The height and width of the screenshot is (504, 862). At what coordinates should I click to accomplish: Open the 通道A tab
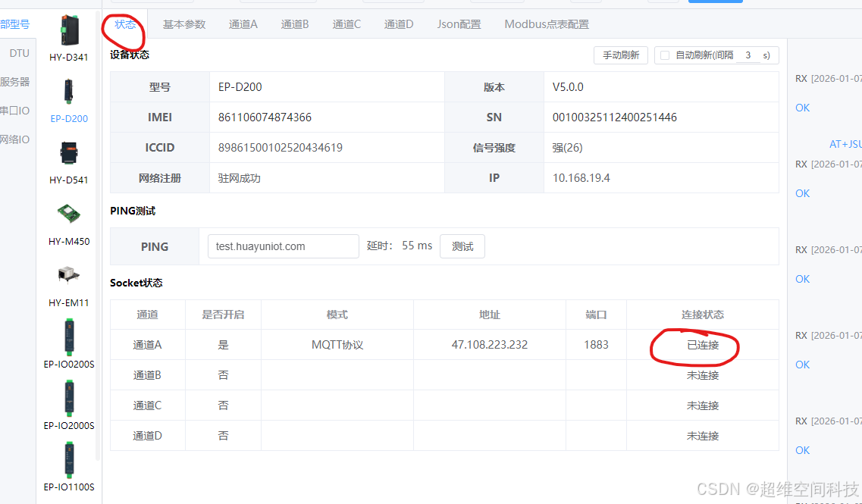click(243, 24)
